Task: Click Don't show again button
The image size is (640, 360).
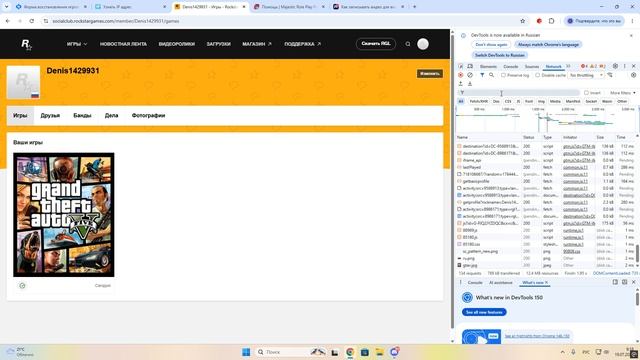Action: coord(491,44)
